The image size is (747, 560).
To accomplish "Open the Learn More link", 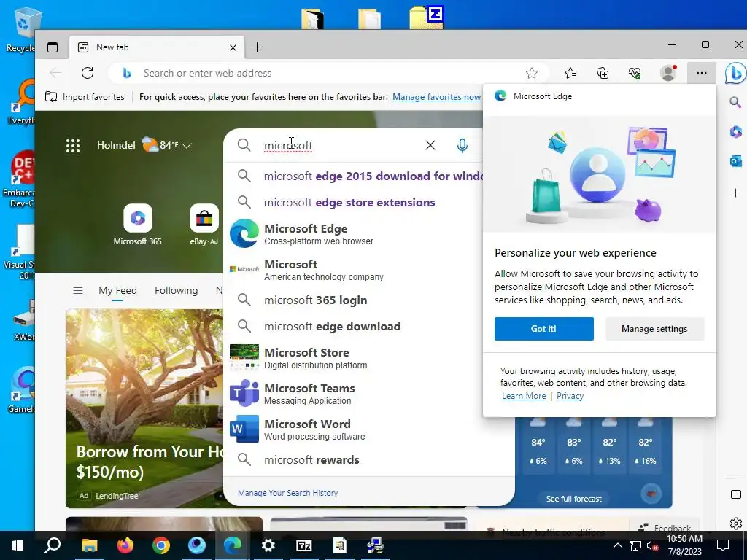I will coord(524,396).
